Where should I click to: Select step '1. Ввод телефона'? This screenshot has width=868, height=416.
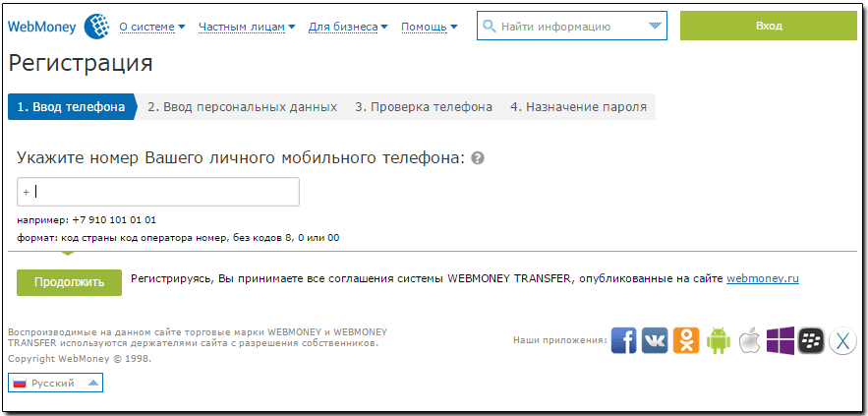(72, 107)
